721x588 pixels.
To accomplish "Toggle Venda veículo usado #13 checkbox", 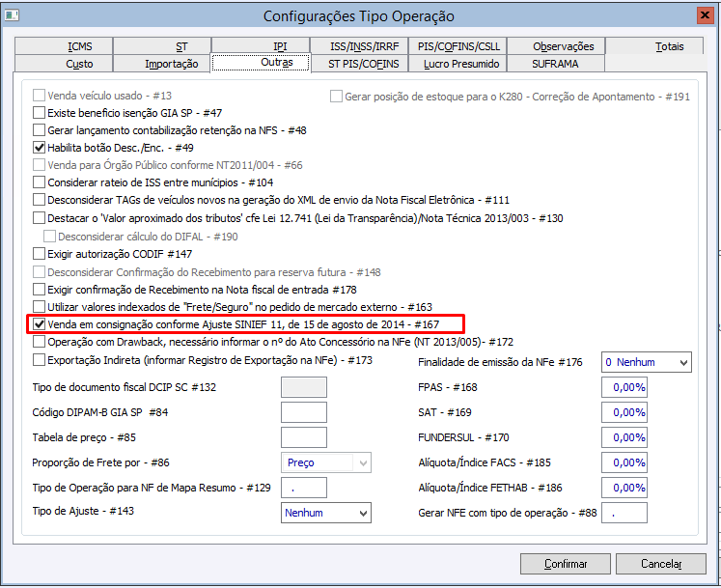I will point(39,96).
